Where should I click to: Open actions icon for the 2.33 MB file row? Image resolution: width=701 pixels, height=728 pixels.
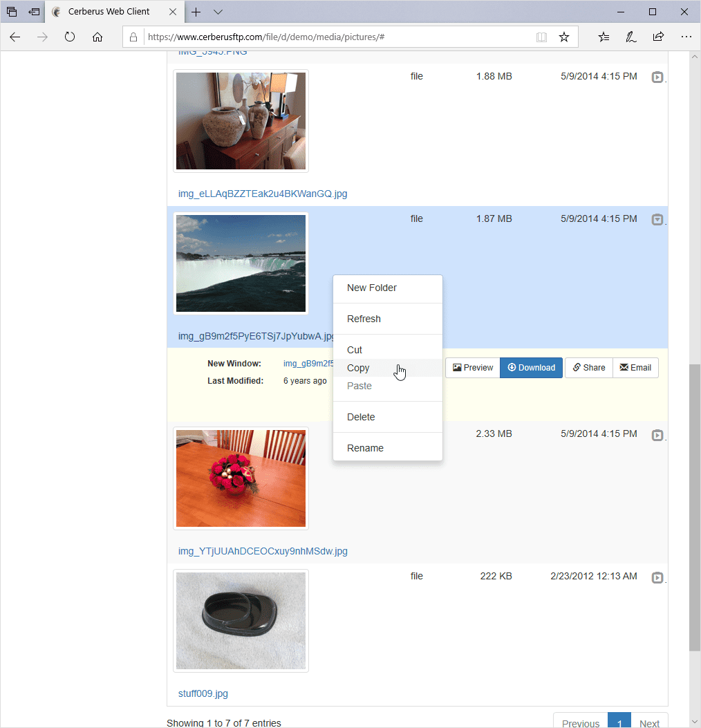[x=656, y=435]
